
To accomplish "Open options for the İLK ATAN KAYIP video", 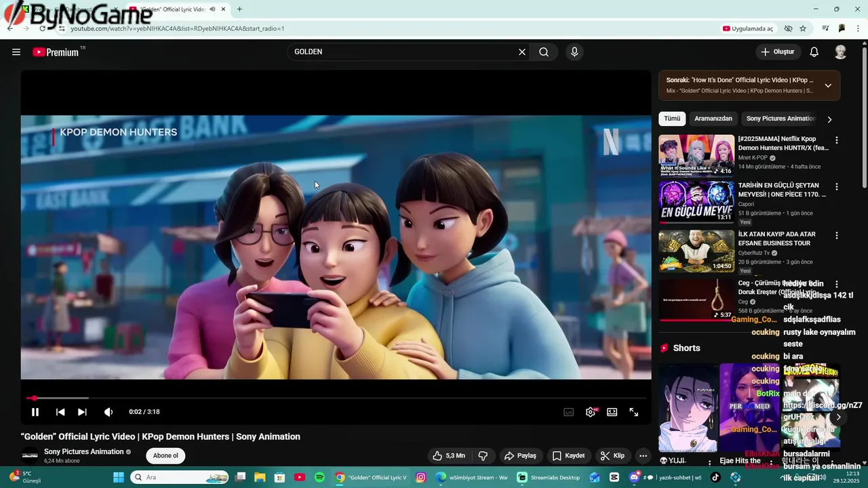I will [x=836, y=235].
